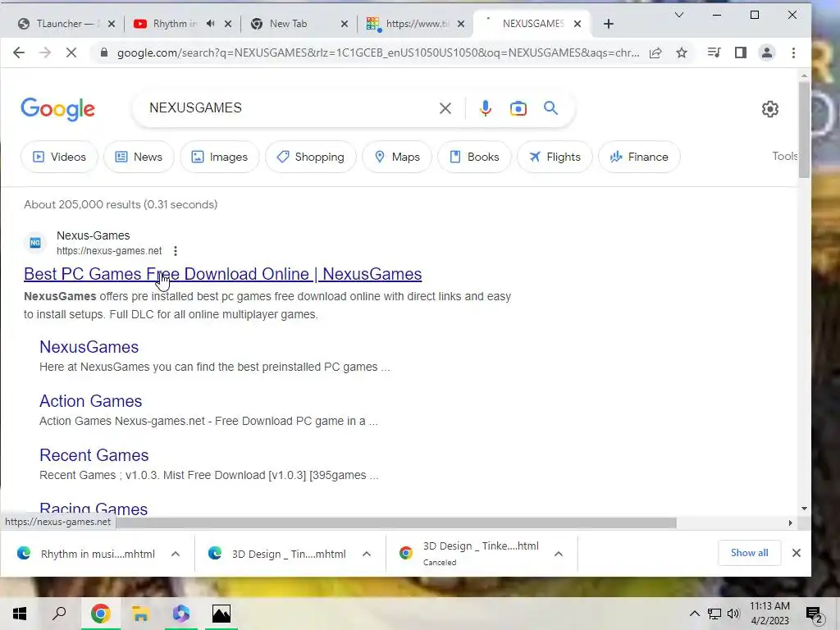Image resolution: width=840 pixels, height=630 pixels.
Task: Share this page from the address bar
Action: pyautogui.click(x=655, y=52)
